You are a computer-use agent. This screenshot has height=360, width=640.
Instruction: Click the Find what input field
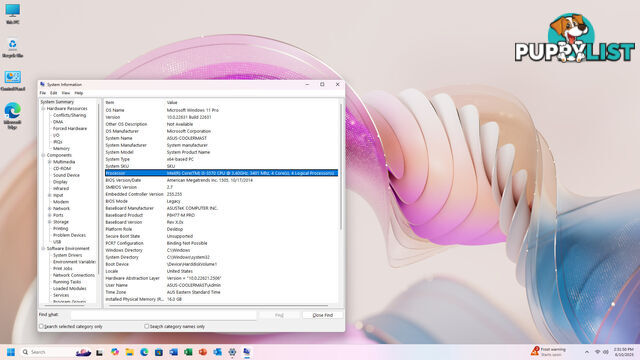pyautogui.click(x=163, y=315)
